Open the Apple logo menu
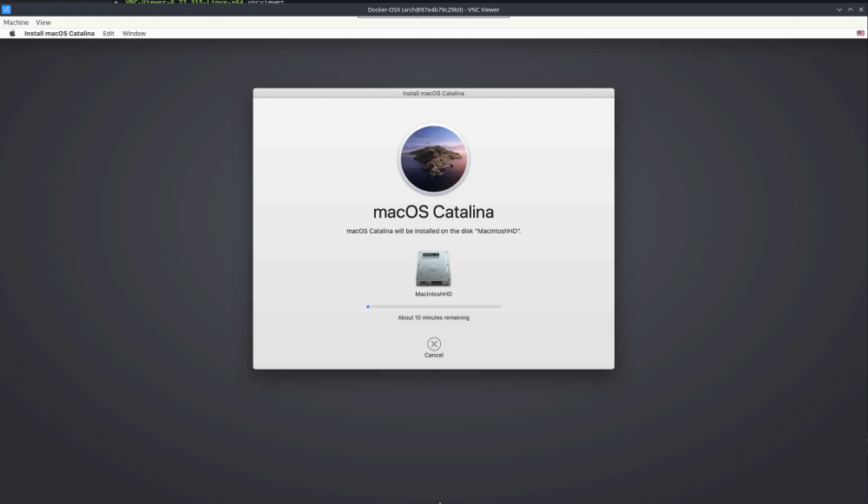Image resolution: width=868 pixels, height=504 pixels. pyautogui.click(x=12, y=33)
